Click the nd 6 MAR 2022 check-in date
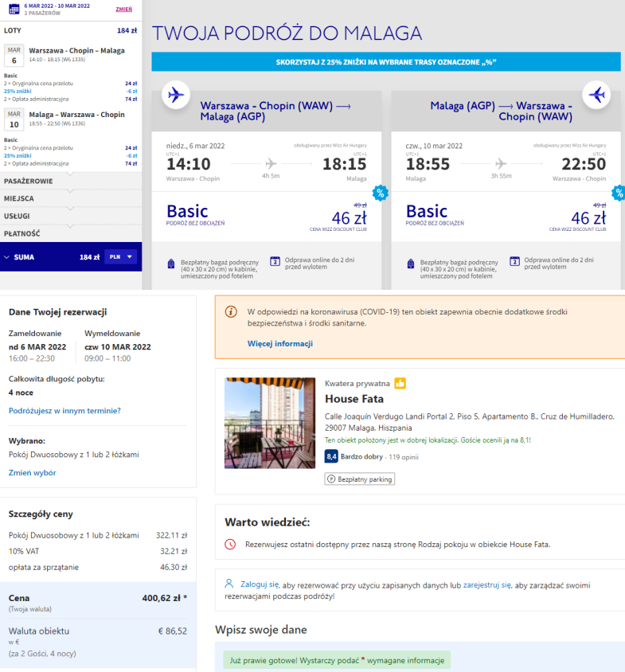The height and width of the screenshot is (672, 625). (x=37, y=346)
